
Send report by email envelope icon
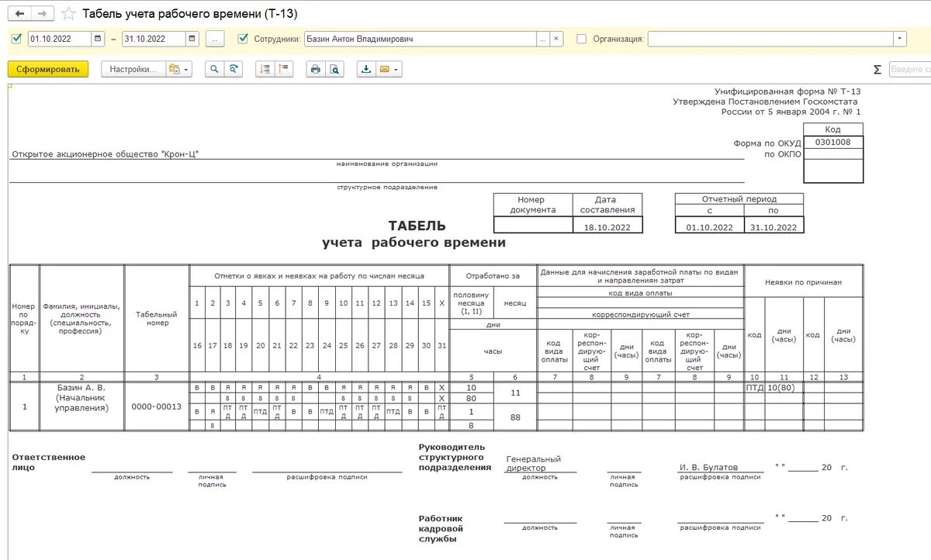(x=383, y=69)
